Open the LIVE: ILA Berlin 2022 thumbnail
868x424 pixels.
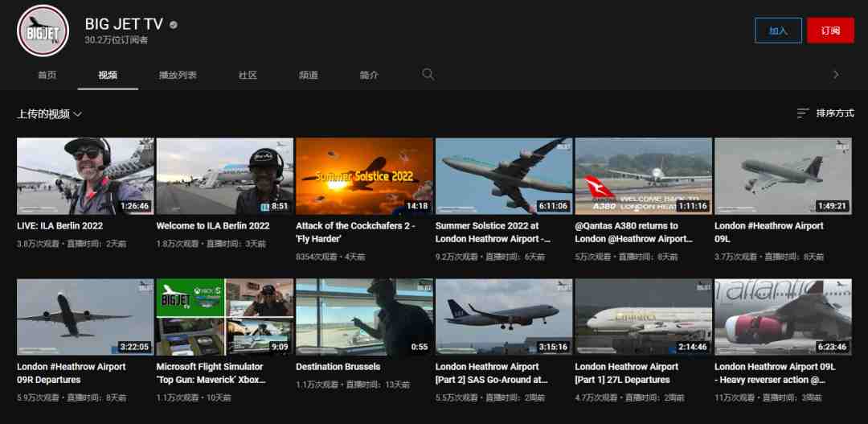pos(85,175)
